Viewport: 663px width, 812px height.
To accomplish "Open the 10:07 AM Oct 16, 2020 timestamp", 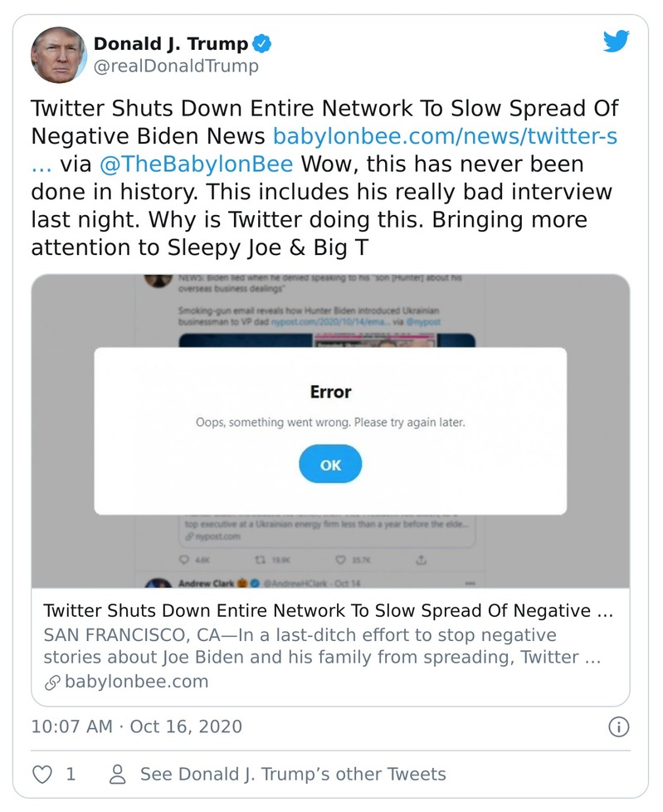I will [136, 727].
